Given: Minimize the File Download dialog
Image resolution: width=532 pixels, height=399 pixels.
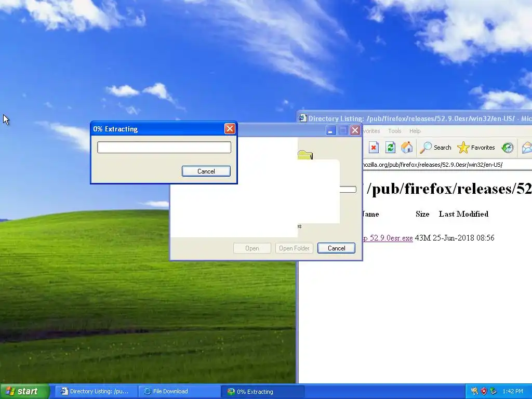Looking at the screenshot, I should pos(331,130).
